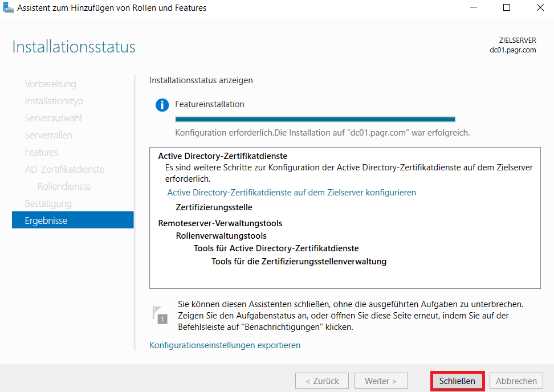Click the blue info icon beside Featureinstallation
The height and width of the screenshot is (392, 554).
coord(162,105)
